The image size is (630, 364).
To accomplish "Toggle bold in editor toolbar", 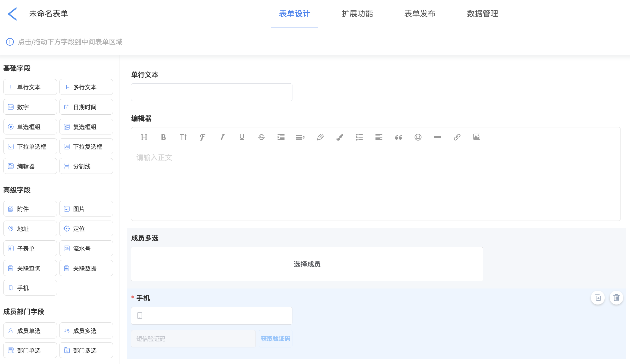I will coord(163,137).
